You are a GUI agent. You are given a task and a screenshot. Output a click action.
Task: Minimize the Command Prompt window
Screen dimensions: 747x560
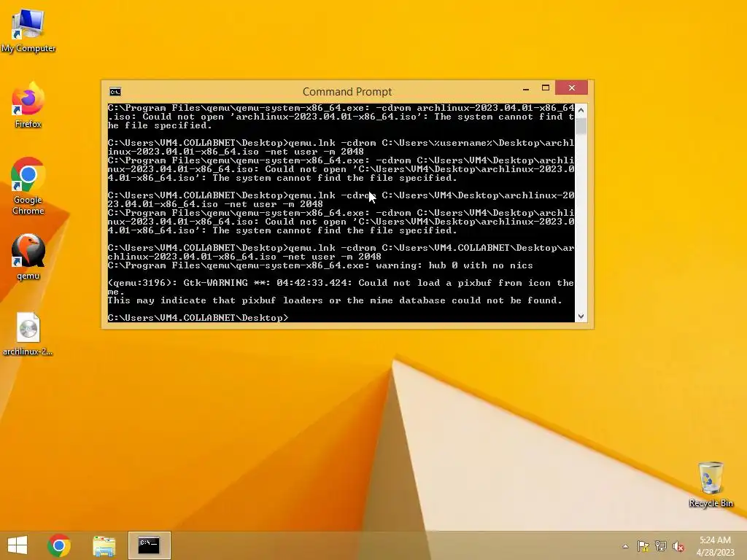(x=526, y=88)
